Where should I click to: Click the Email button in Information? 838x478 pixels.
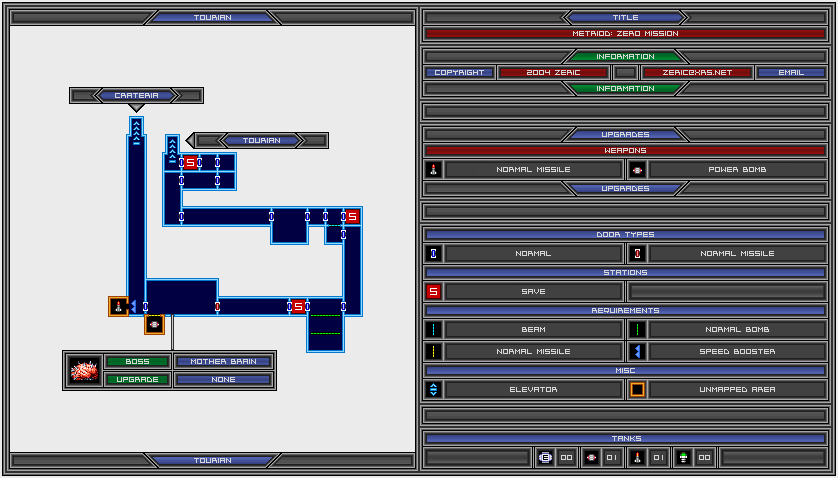point(791,72)
